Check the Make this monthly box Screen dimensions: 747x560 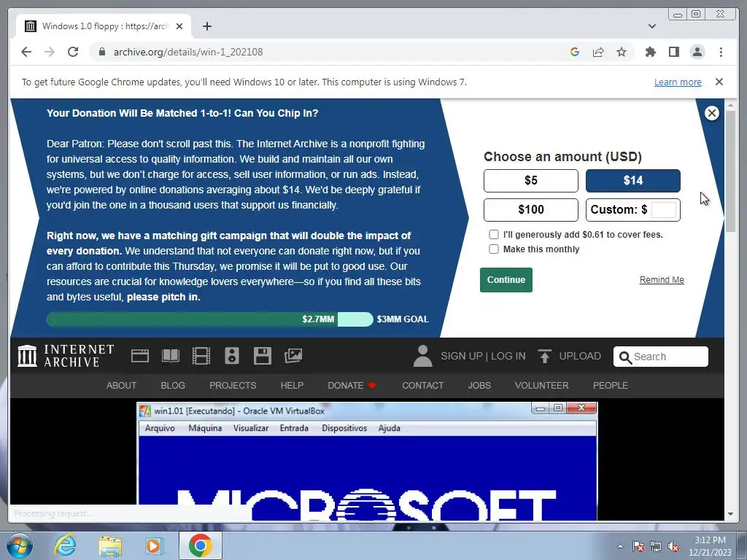tap(494, 249)
